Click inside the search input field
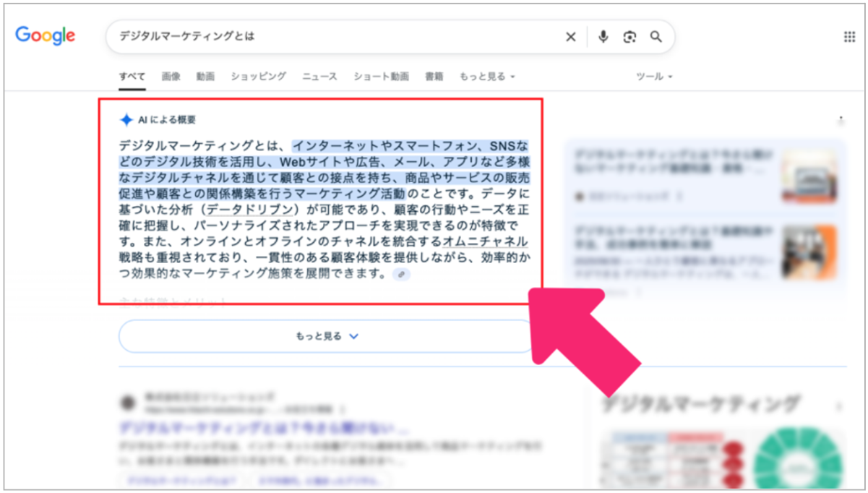This screenshot has width=868, height=493. [x=332, y=37]
